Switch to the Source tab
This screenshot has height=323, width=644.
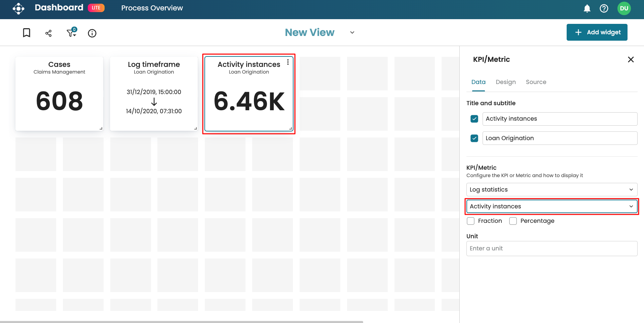coord(536,82)
